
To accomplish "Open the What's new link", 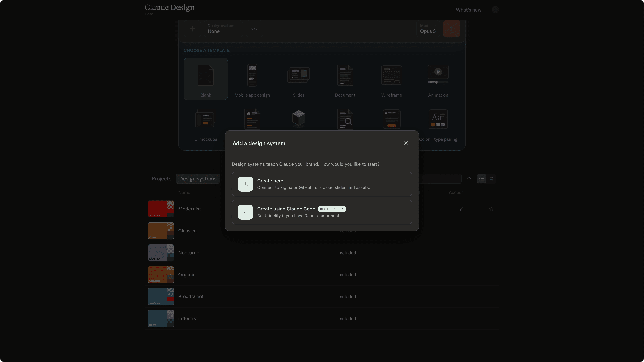I will pyautogui.click(x=468, y=10).
